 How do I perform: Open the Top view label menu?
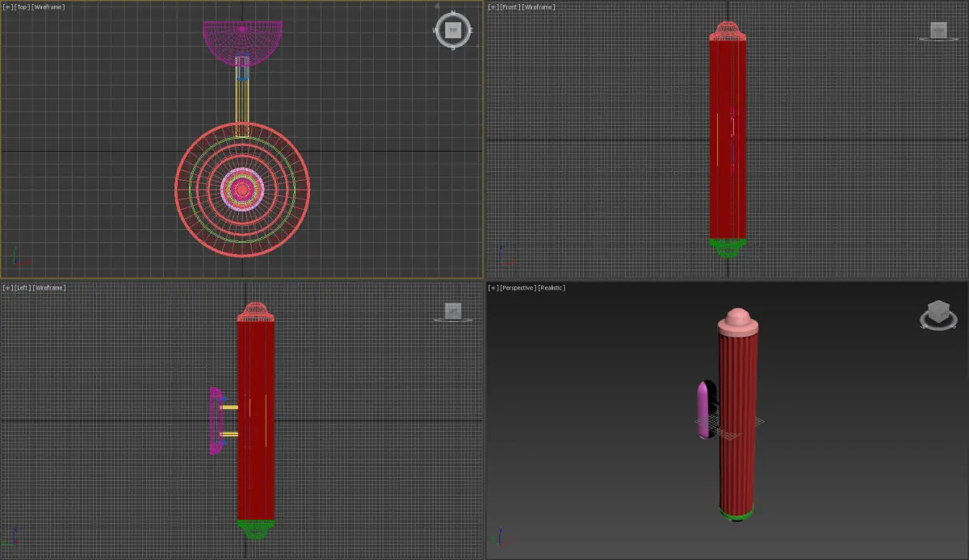(x=21, y=7)
